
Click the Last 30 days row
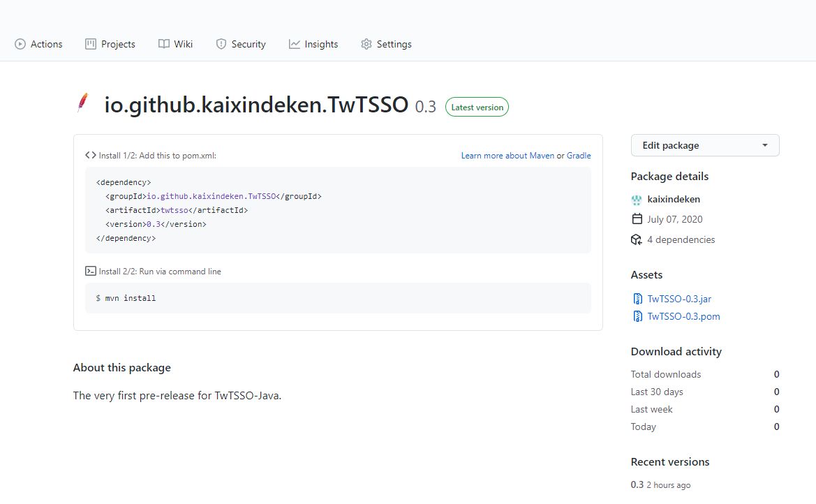click(x=705, y=392)
